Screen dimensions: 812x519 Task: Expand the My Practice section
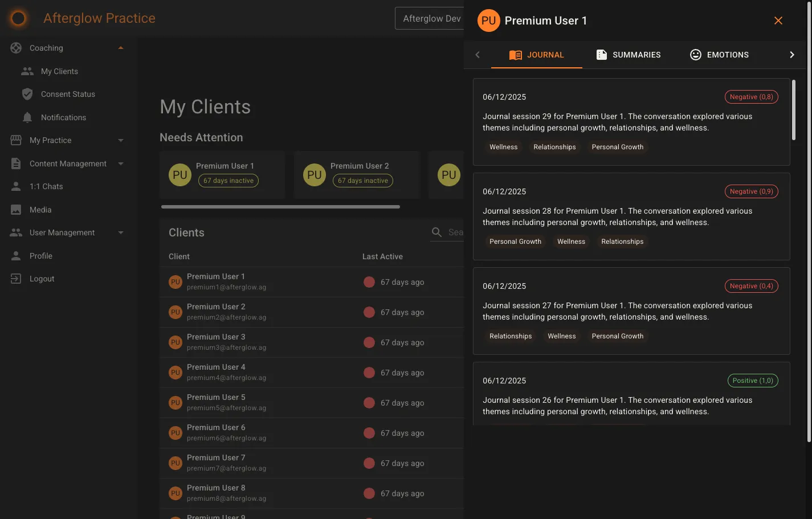click(120, 140)
